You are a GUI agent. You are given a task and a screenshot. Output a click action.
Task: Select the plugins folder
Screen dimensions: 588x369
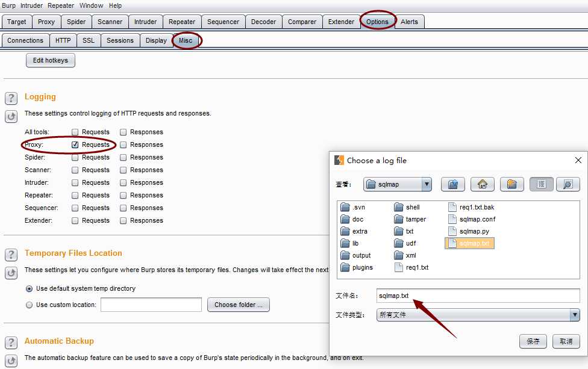357,267
